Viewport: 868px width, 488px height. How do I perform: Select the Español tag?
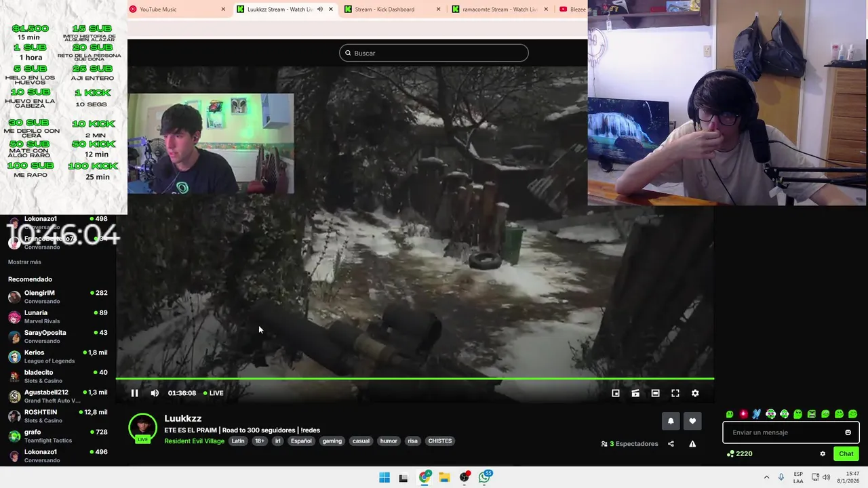301,441
